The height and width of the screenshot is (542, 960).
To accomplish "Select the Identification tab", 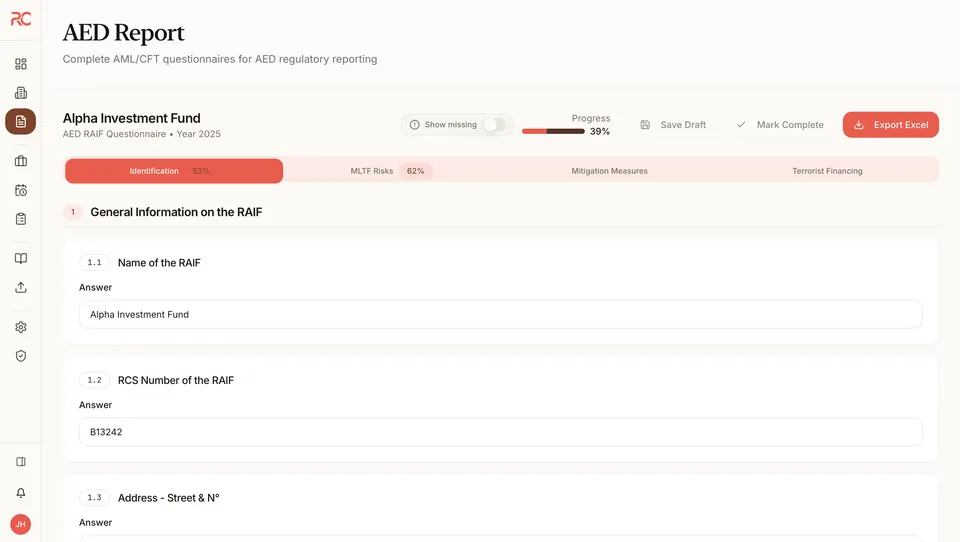I will coord(174,171).
